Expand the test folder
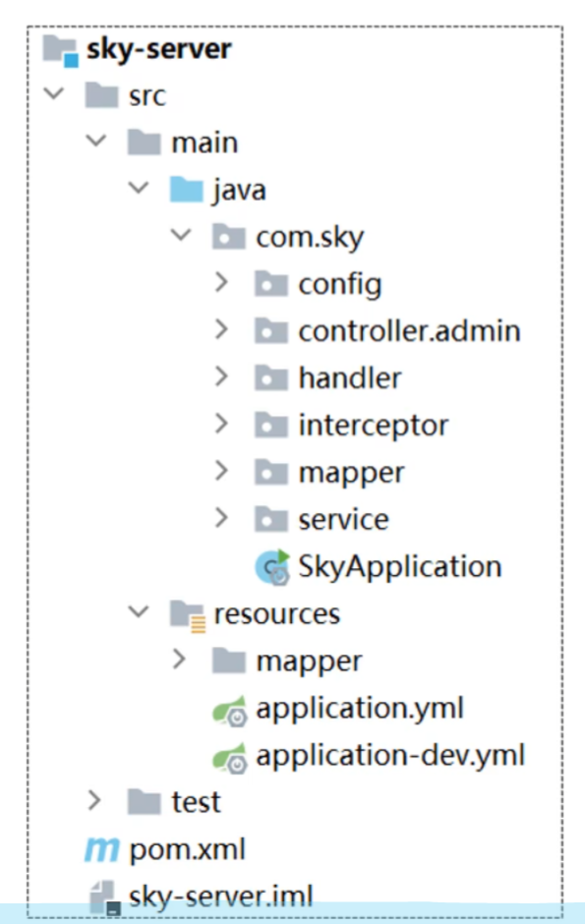The width and height of the screenshot is (585, 924). [93, 801]
